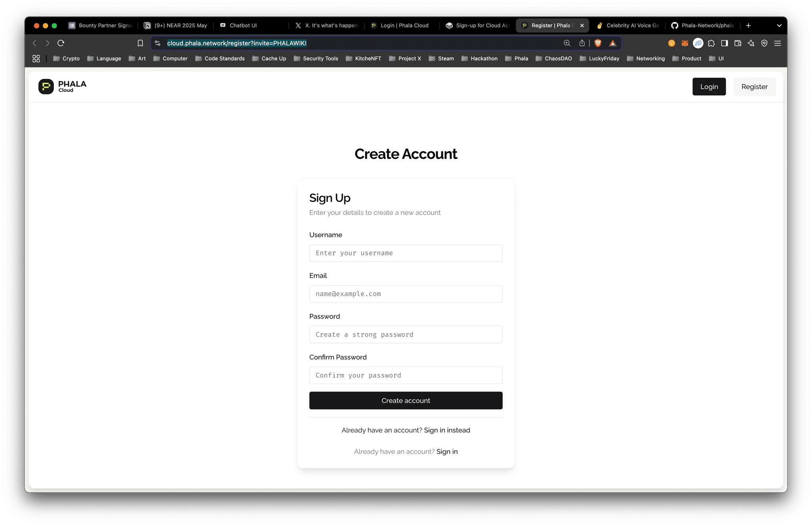Click the Leo AI sparkle icon
Screen dimensions: 812x525
pyautogui.click(x=751, y=43)
